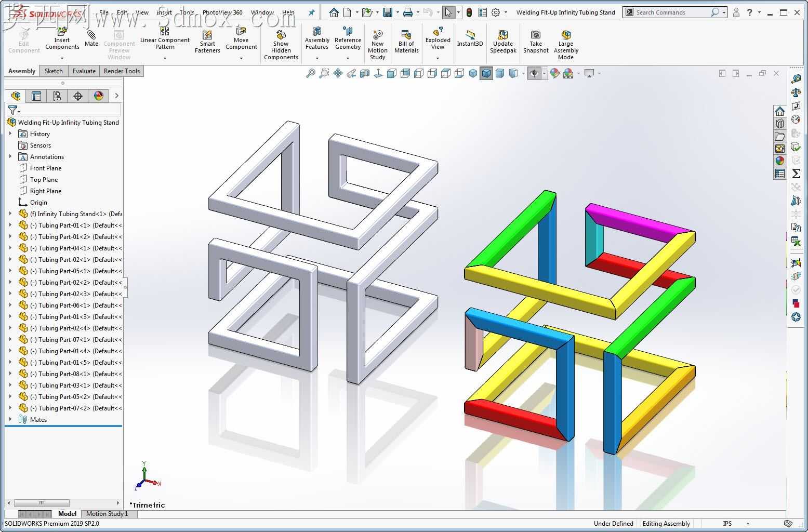Click the Edit Appearance color ball icon

point(555,73)
